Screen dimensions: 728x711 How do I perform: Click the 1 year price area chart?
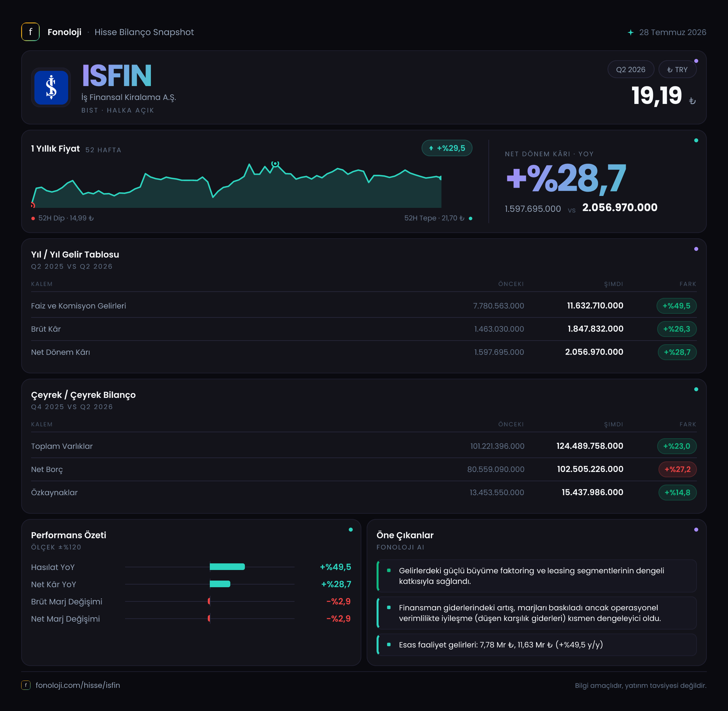click(236, 184)
